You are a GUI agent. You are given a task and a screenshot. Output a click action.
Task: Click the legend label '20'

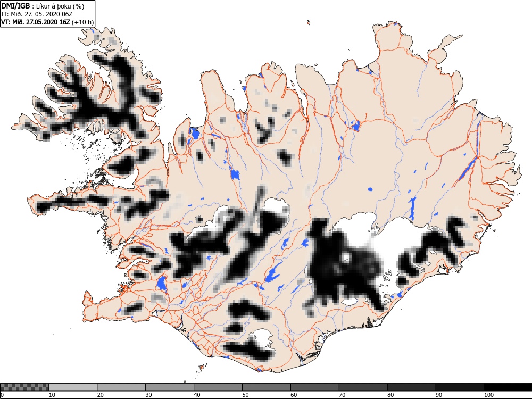pos(101,395)
